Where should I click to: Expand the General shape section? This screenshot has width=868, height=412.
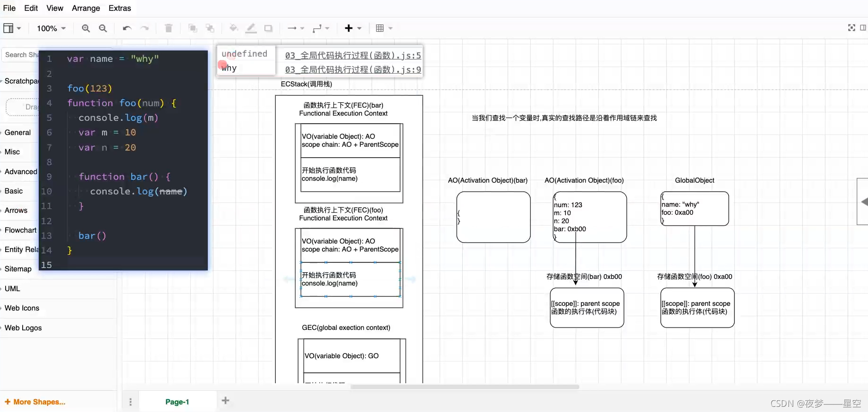[18, 133]
